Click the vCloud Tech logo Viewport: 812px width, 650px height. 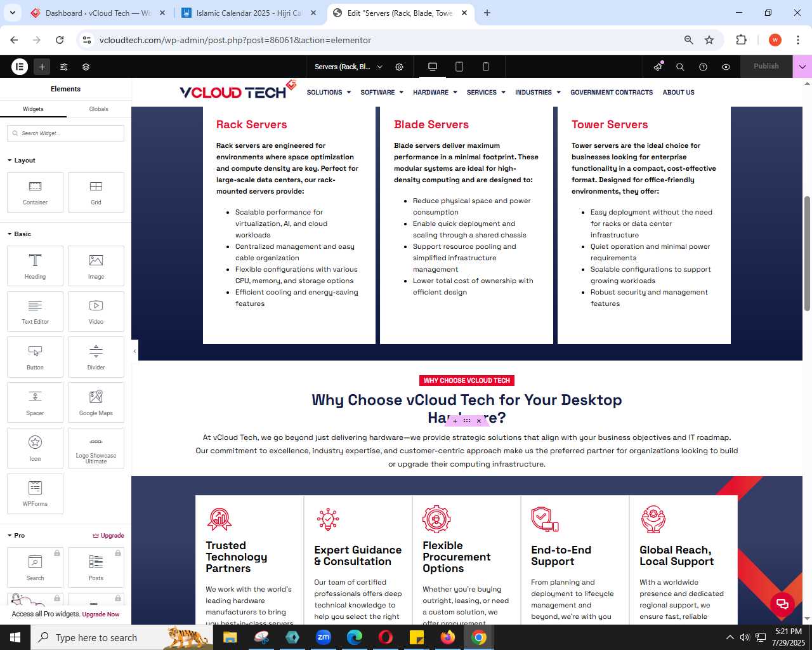point(238,90)
